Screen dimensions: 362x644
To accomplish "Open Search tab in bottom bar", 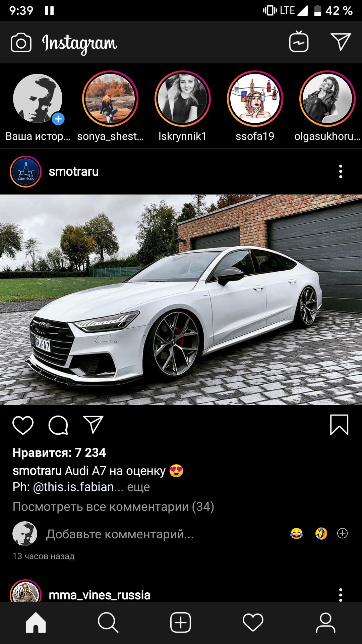I will pyautogui.click(x=108, y=623).
